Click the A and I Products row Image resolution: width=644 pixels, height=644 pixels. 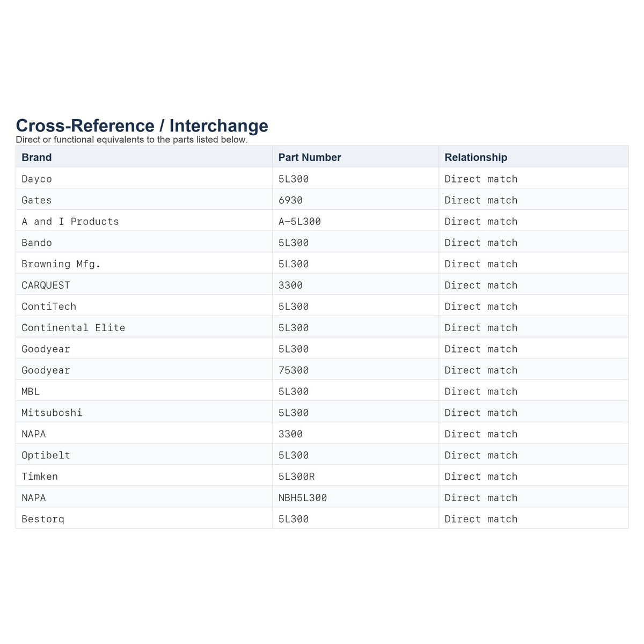click(322, 221)
